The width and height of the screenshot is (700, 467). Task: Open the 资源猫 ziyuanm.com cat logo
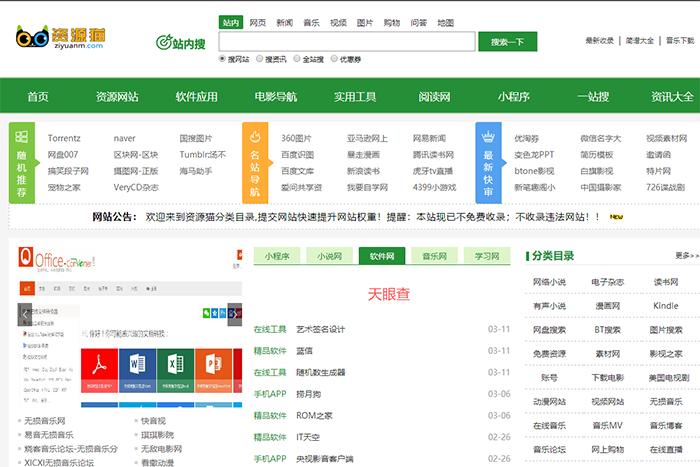(61, 37)
